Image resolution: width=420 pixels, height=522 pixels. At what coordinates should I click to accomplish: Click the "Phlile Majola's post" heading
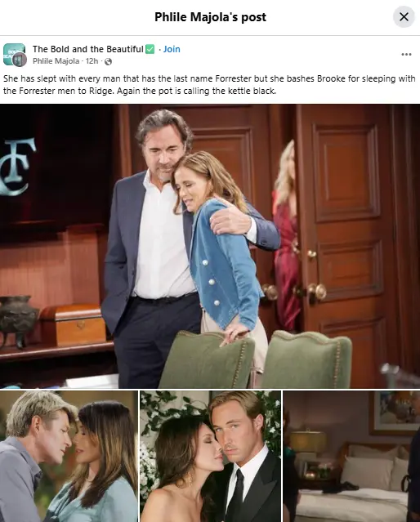coord(210,17)
